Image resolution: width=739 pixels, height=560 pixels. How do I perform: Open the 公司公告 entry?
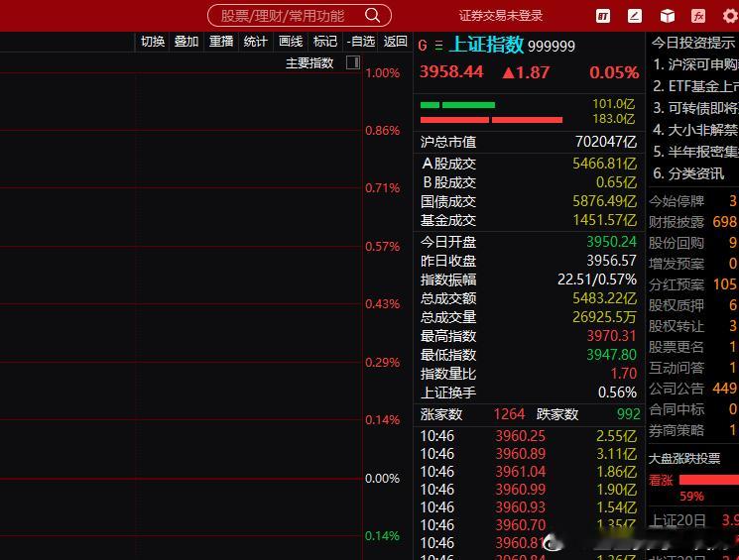pyautogui.click(x=692, y=389)
